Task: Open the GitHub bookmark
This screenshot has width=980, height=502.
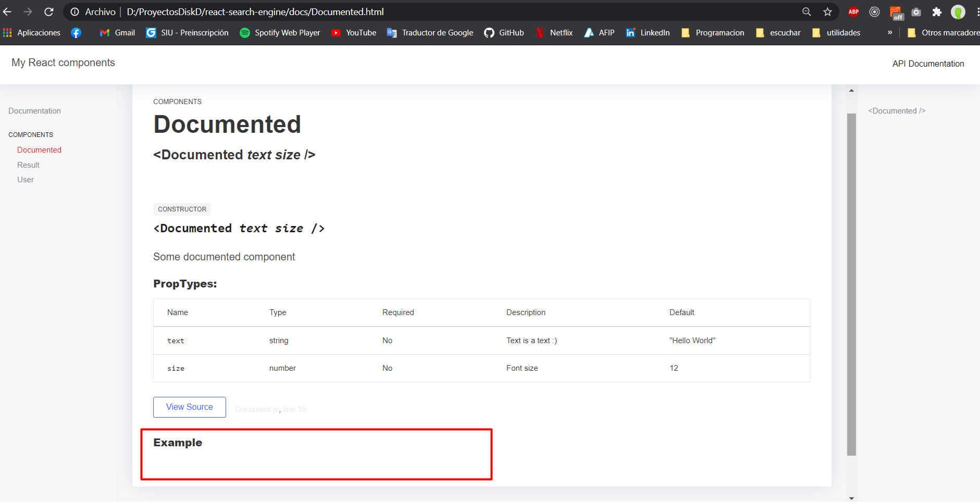Action: click(503, 32)
